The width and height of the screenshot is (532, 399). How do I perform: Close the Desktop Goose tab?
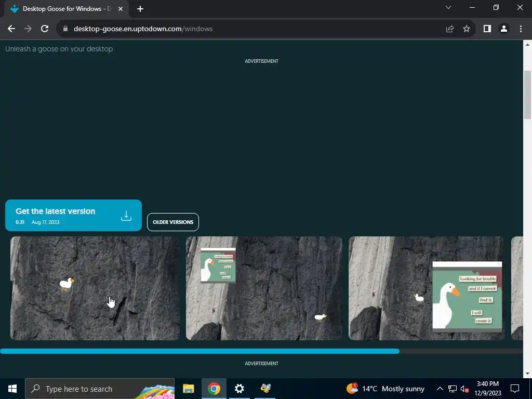pos(121,9)
